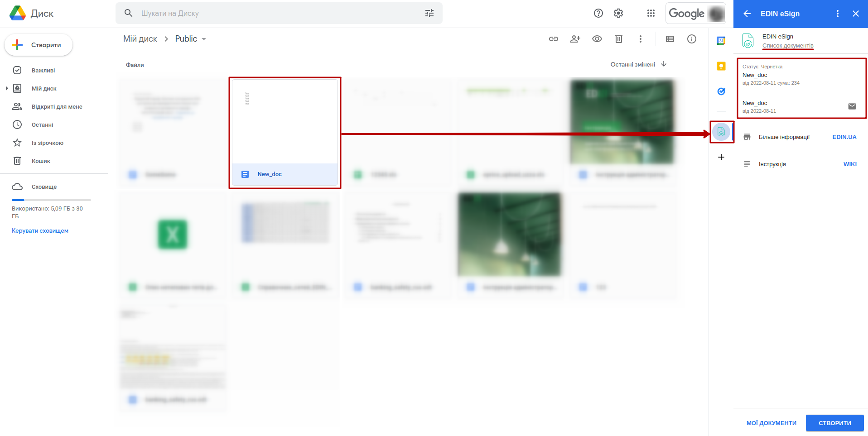Click the get link icon
The image size is (868, 436).
click(554, 39)
